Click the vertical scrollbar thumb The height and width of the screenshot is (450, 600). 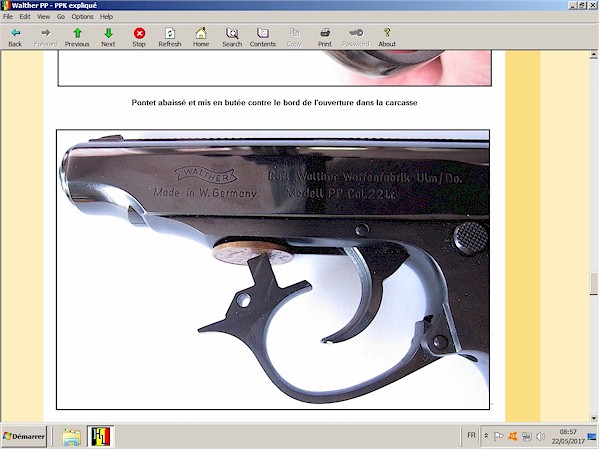coord(593,284)
